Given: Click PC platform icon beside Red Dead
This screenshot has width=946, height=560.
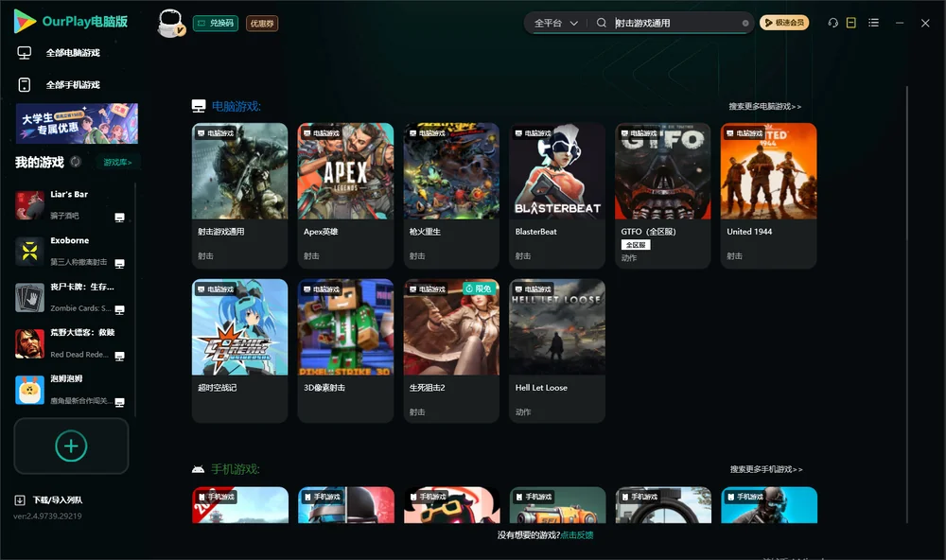Looking at the screenshot, I should 119,356.
